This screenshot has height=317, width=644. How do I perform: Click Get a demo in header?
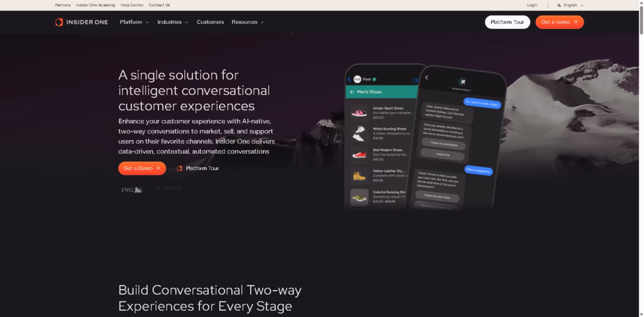pyautogui.click(x=559, y=22)
